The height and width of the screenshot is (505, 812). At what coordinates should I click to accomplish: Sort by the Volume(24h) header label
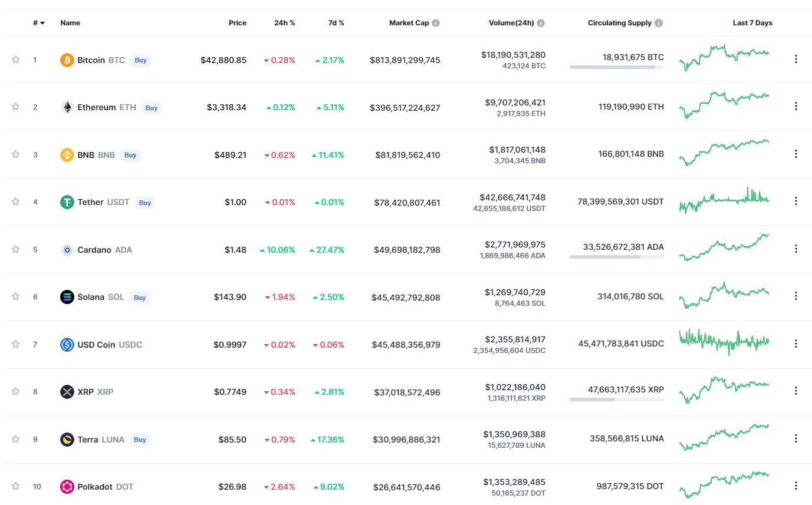point(511,23)
